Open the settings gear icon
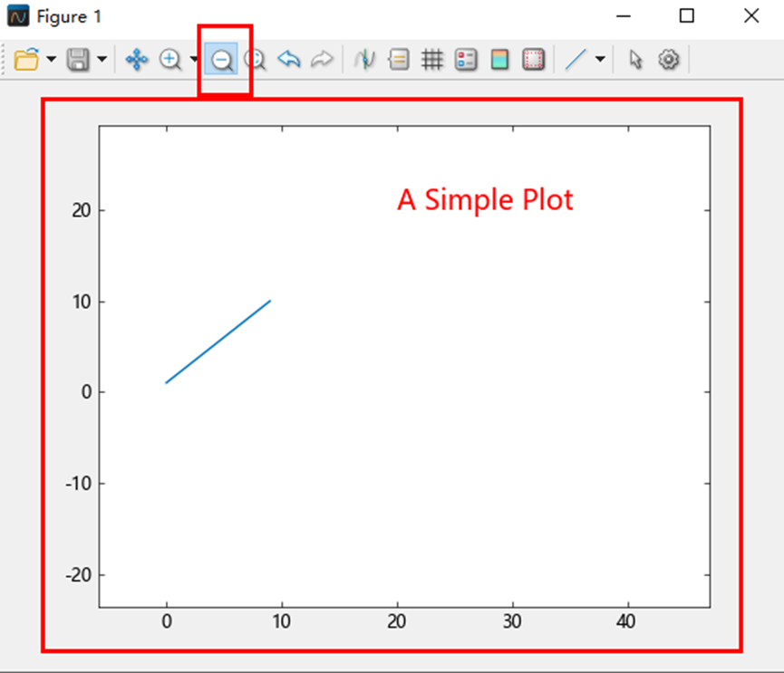 669,60
